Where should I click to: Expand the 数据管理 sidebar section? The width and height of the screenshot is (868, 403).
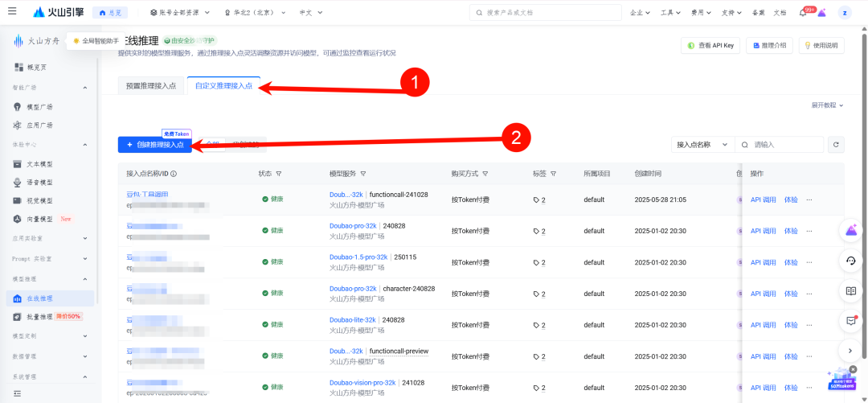[85, 356]
